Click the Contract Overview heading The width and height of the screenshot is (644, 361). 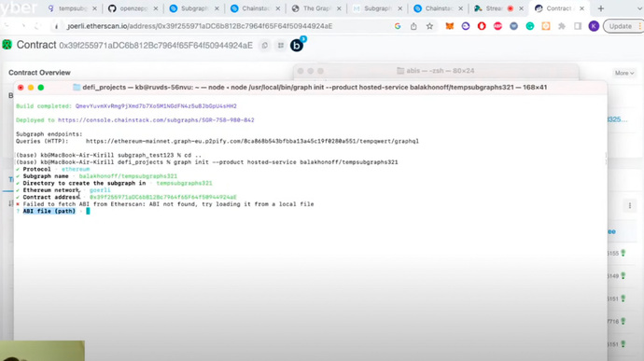(x=39, y=72)
